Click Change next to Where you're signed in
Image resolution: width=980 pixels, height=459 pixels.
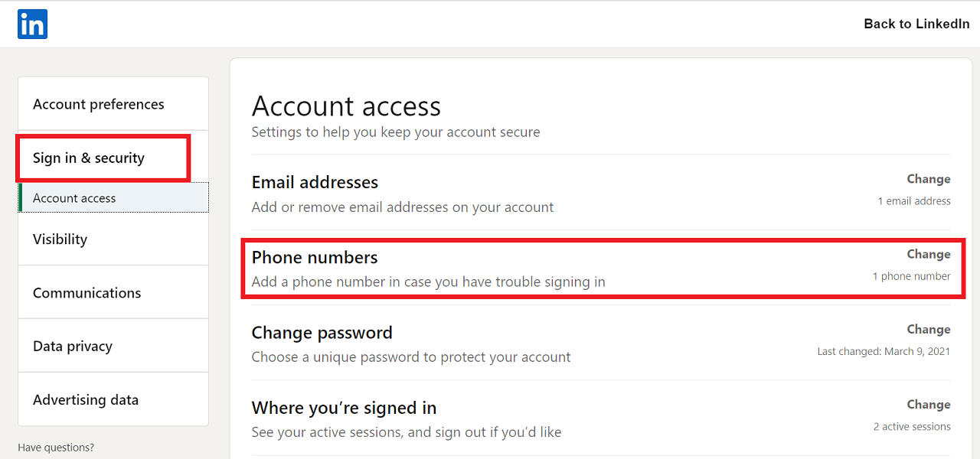(928, 405)
